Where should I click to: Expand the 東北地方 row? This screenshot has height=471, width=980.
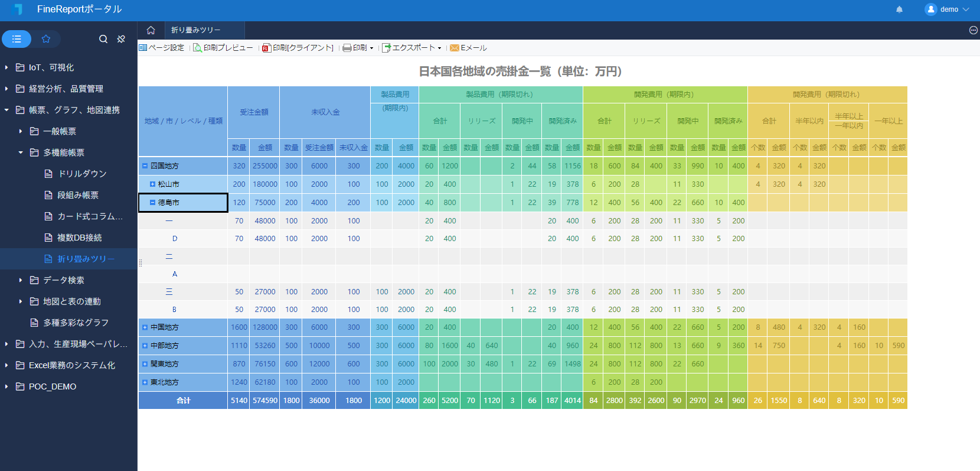145,382
